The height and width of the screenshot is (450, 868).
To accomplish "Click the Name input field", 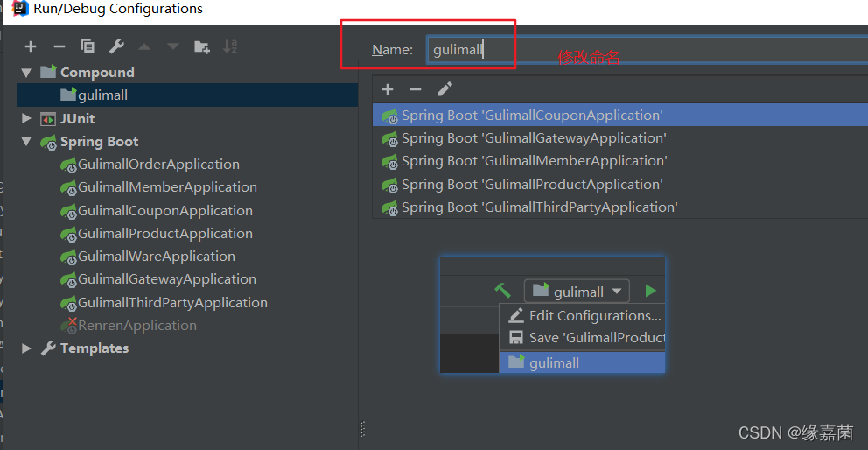I will click(647, 50).
